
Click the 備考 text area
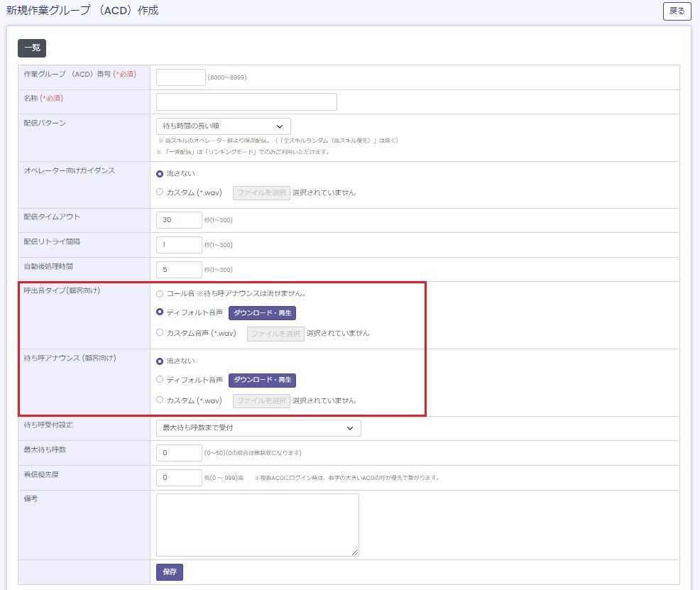257,525
